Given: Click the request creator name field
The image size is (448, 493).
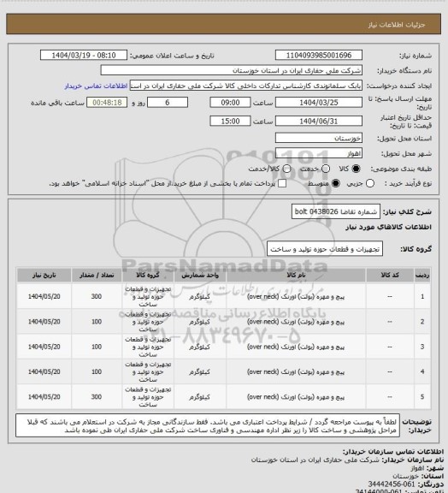Looking at the screenshot, I should tap(246, 86).
